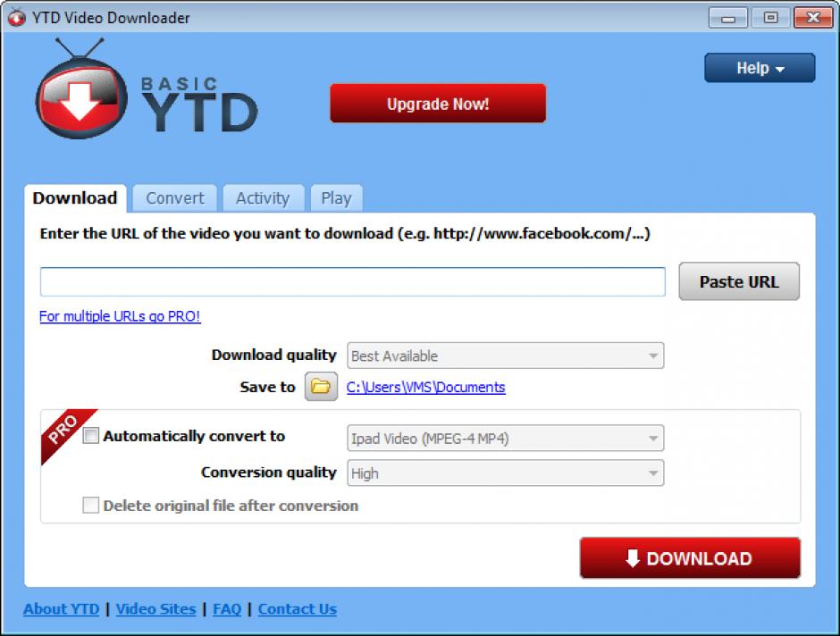Open the Download quality dropdown
840x636 pixels.
(505, 356)
